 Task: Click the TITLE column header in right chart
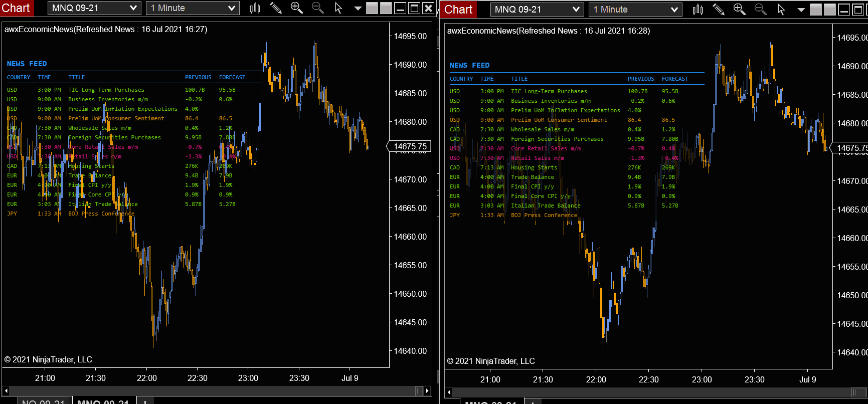pyautogui.click(x=519, y=79)
